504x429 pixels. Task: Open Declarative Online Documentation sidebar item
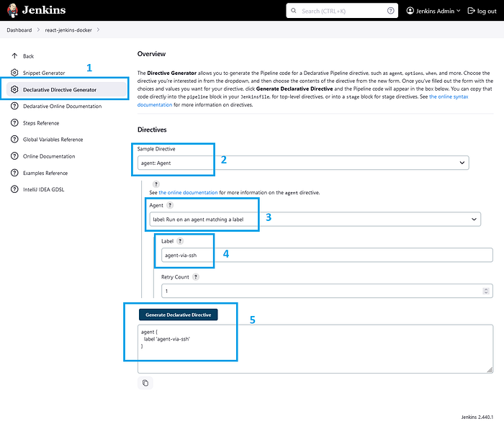(x=63, y=106)
